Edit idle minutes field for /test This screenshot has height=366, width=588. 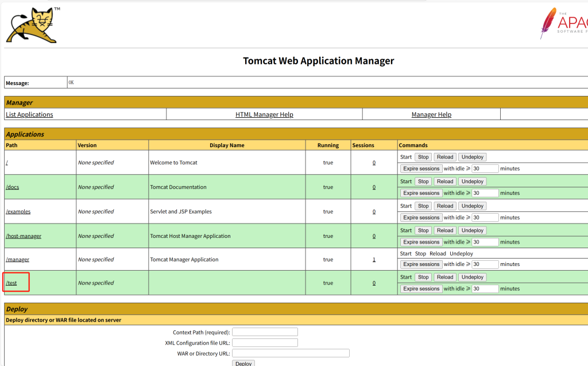[485, 288]
